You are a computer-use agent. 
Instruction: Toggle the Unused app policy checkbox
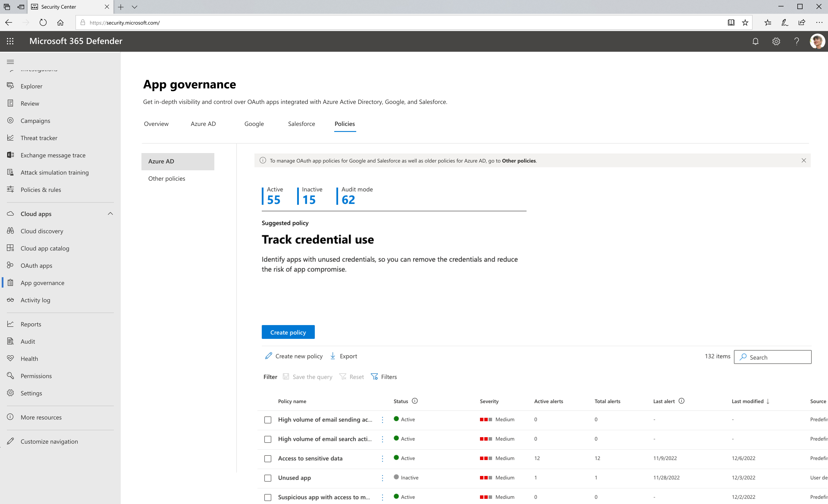click(268, 477)
